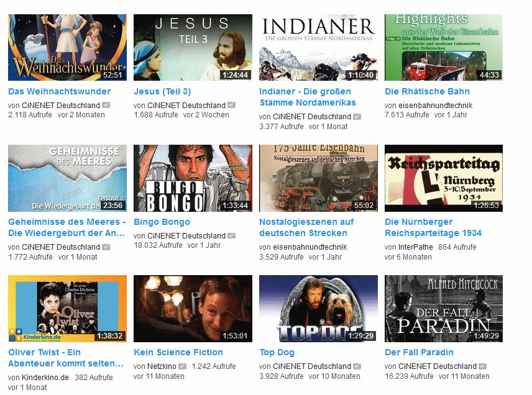532x395 pixels.
Task: Visit CiNENET Deutschland channel under Jesus (Teil 3)
Action: (x=186, y=105)
